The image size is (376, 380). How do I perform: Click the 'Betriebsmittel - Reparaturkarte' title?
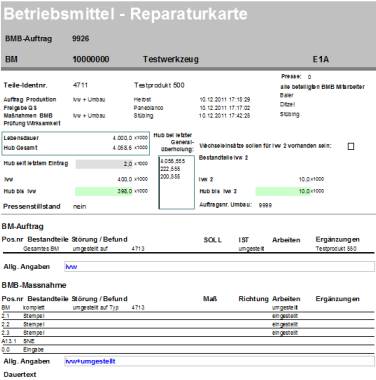[x=126, y=14]
